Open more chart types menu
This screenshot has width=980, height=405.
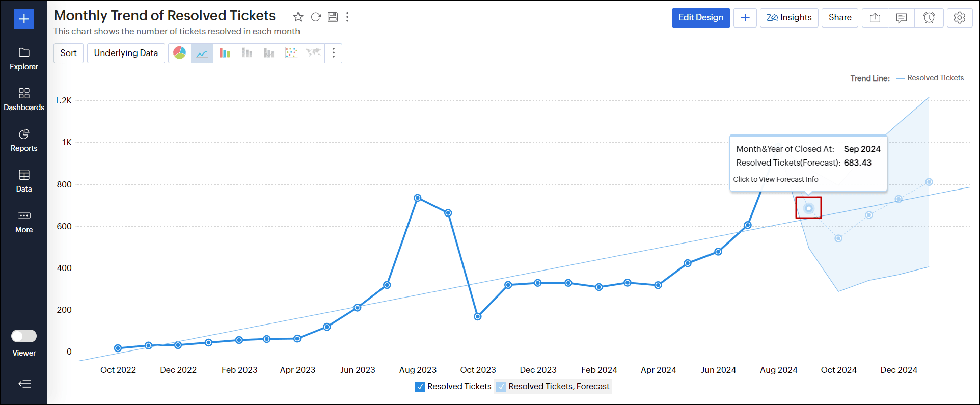tap(334, 53)
